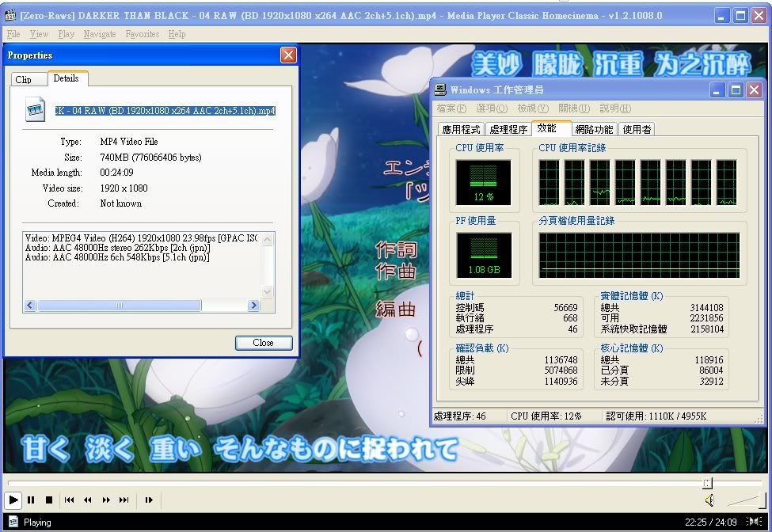This screenshot has width=772, height=532.
Task: Skip to previous track
Action: (70, 500)
